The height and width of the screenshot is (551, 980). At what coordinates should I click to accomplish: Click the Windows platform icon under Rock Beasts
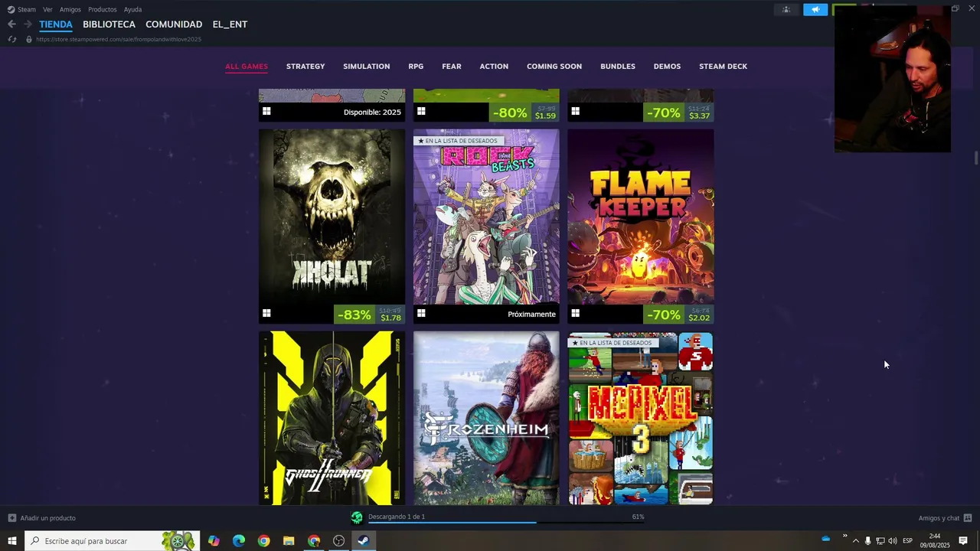(x=421, y=314)
